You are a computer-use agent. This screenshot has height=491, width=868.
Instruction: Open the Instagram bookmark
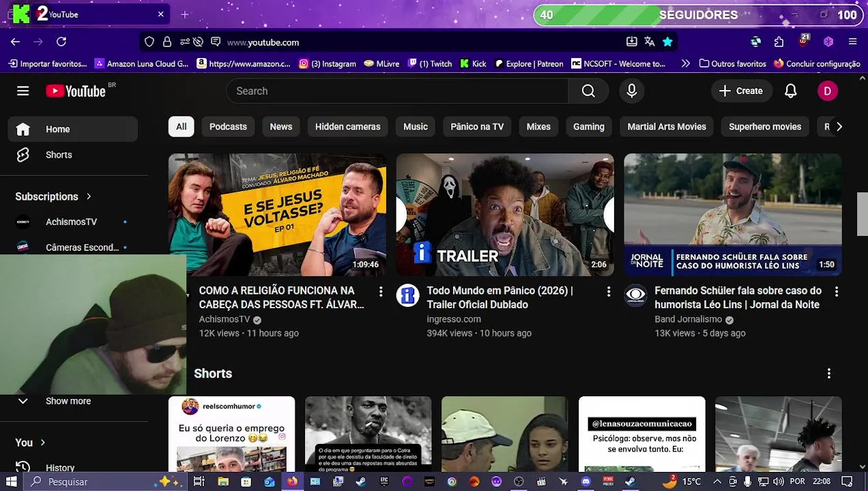(328, 63)
